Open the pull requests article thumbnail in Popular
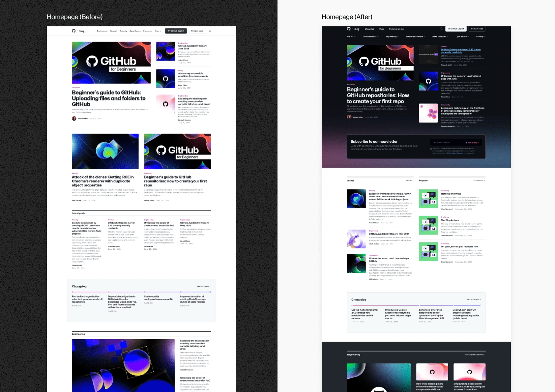 (x=428, y=252)
